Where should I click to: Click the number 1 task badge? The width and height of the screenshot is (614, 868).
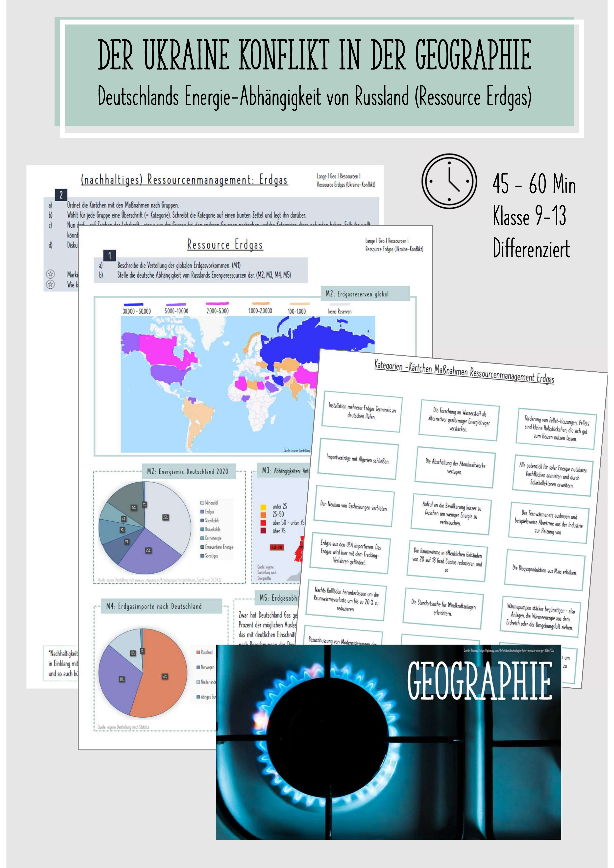click(x=110, y=256)
